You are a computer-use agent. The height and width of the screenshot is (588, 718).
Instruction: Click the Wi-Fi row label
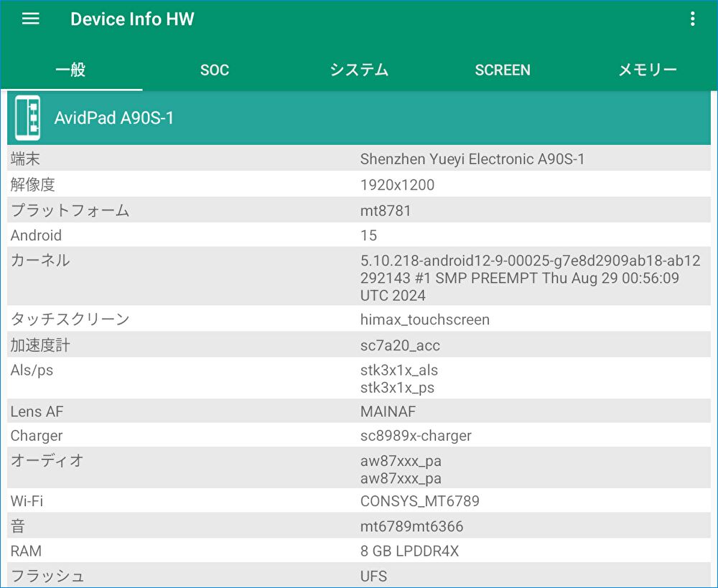(27, 501)
